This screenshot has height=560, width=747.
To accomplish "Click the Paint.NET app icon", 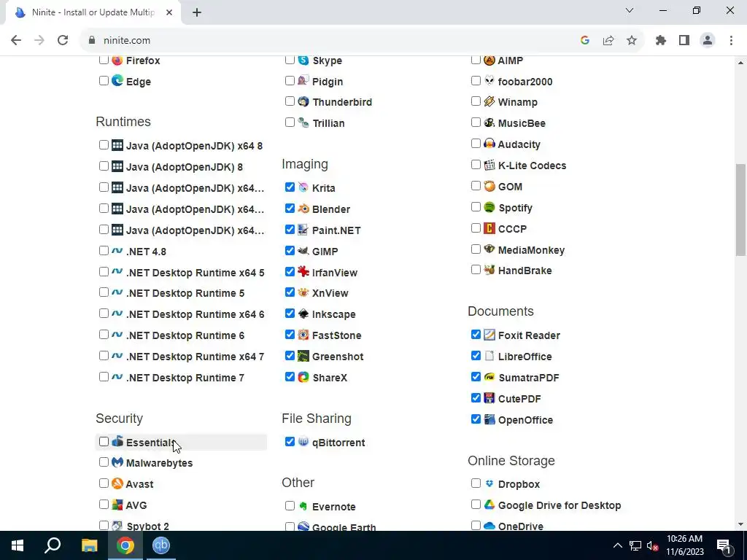I will 303,230.
